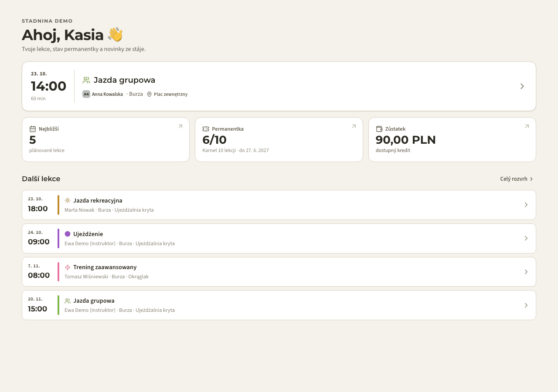Open the arrow link on Zůstatek card

(x=527, y=126)
